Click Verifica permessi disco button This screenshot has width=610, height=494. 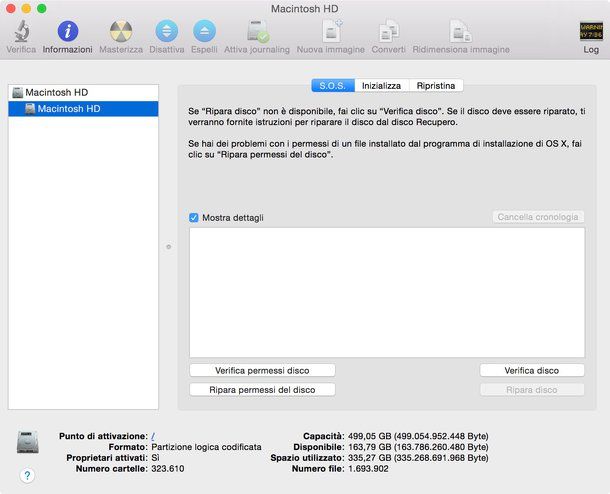[x=262, y=370]
